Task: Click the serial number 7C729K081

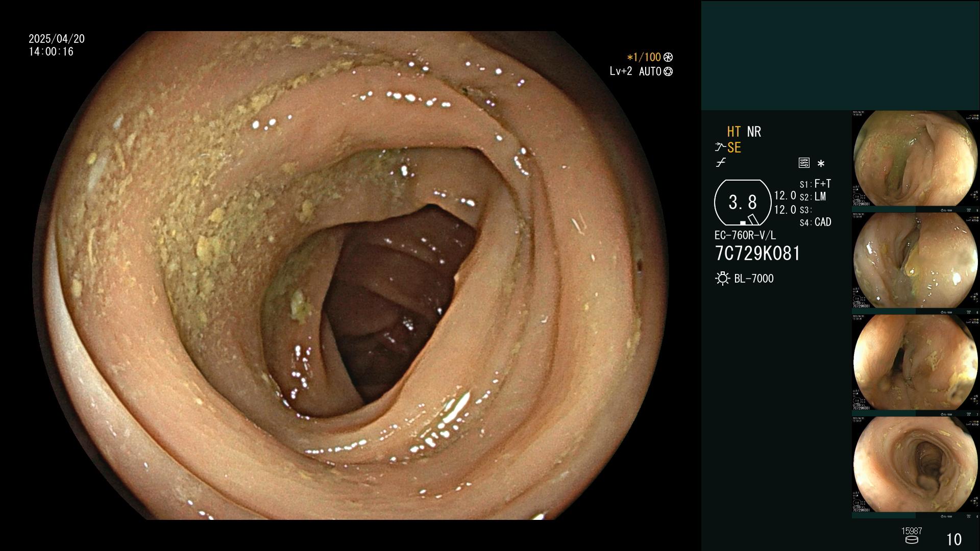Action: click(x=757, y=254)
